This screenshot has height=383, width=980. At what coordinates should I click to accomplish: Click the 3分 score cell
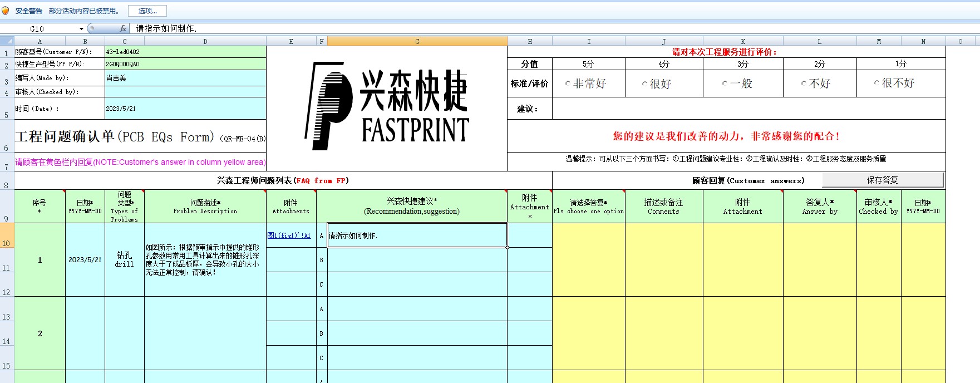[x=743, y=64]
